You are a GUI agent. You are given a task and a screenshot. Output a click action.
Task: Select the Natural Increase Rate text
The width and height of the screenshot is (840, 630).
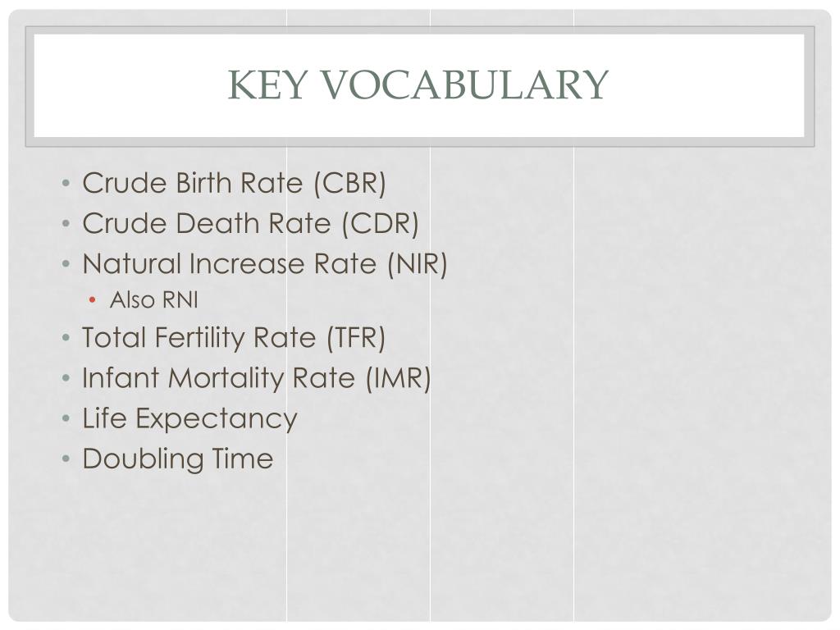(x=230, y=263)
